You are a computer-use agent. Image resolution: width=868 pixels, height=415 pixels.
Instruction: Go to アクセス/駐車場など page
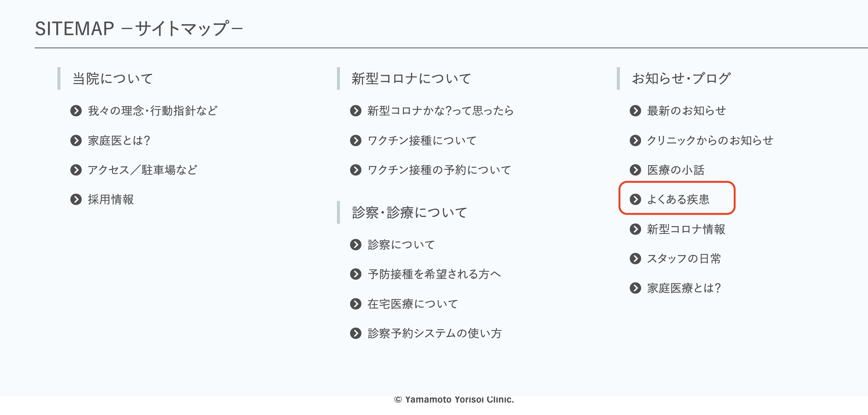pos(142,170)
